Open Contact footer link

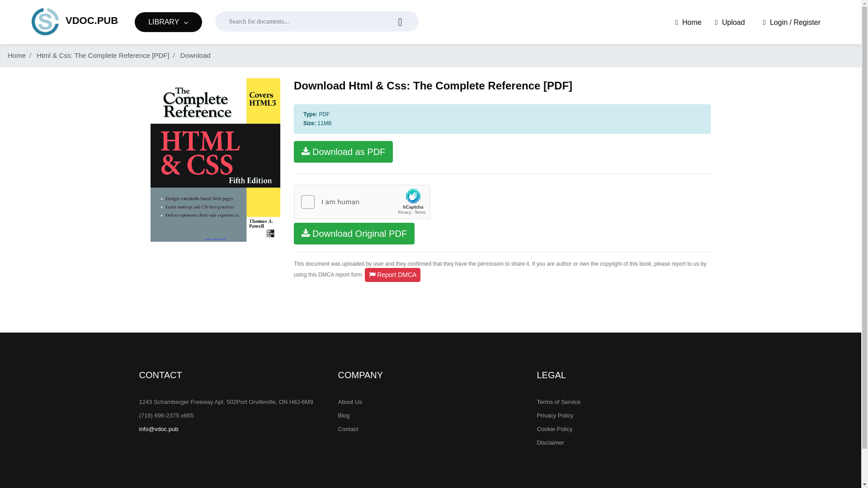click(348, 429)
